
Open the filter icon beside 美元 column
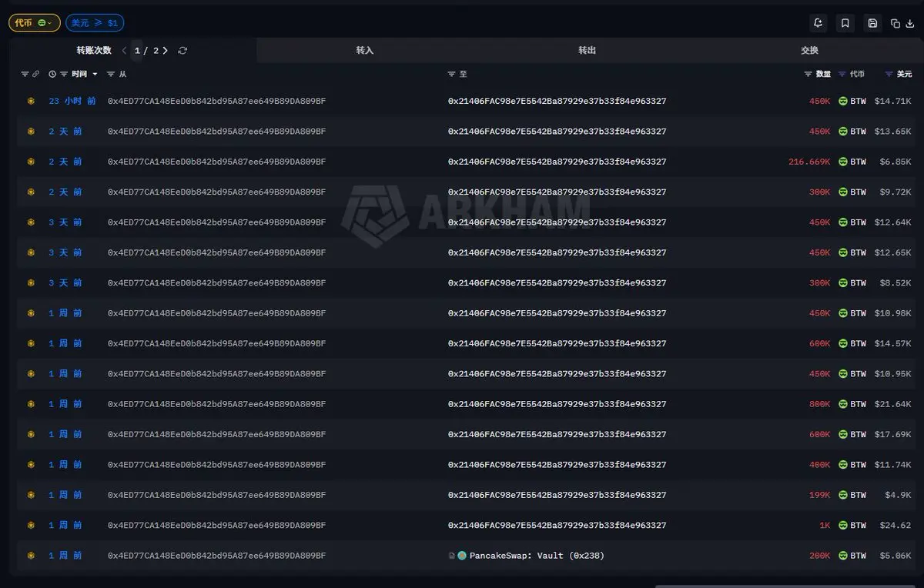[x=889, y=74]
